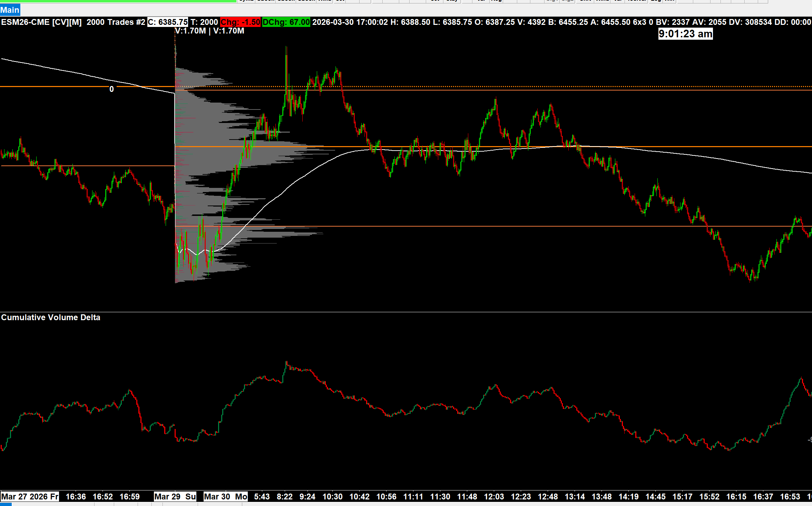812x506 pixels.
Task: Click the Cumulative Volume Delta study label
Action: pos(51,317)
